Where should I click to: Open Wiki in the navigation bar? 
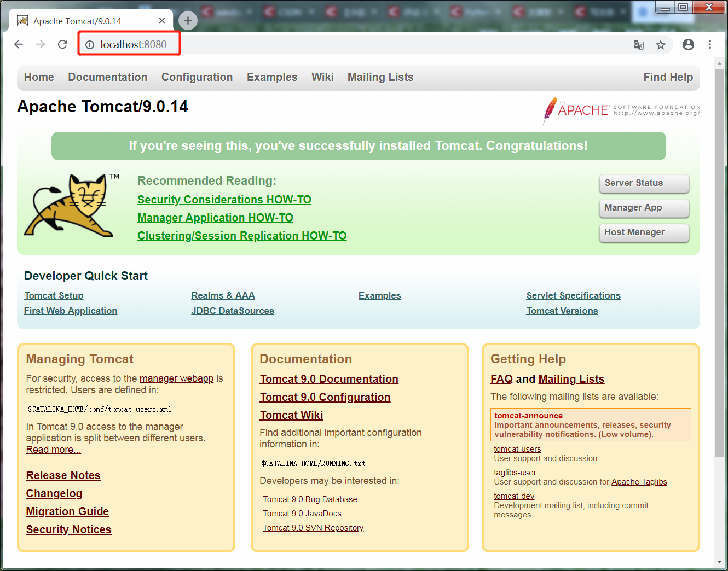click(322, 77)
